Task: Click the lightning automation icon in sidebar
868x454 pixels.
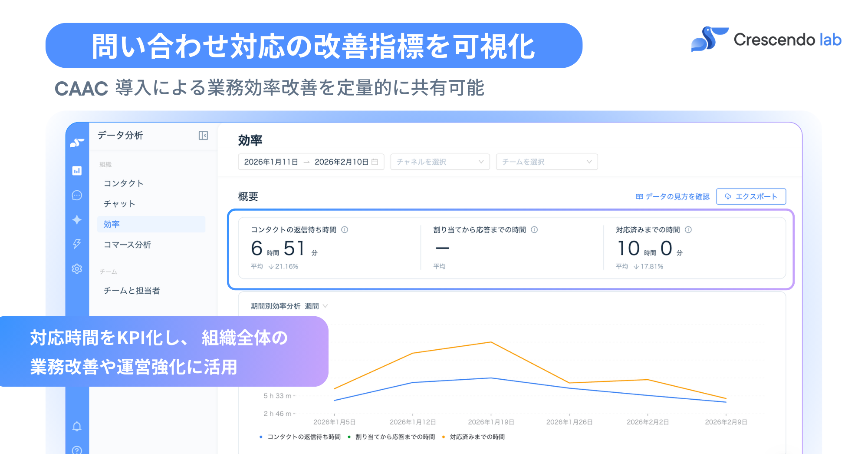Action: [77, 244]
